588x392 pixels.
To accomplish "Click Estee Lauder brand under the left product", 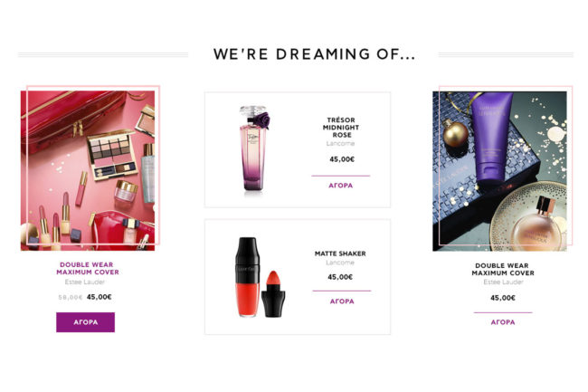I will coord(85,282).
